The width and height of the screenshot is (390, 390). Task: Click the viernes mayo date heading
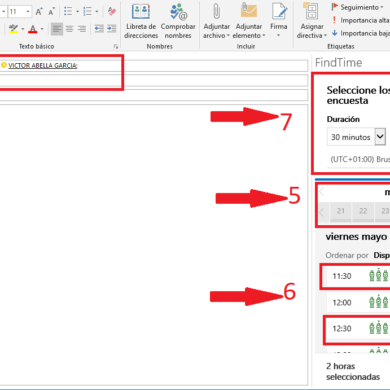356,237
